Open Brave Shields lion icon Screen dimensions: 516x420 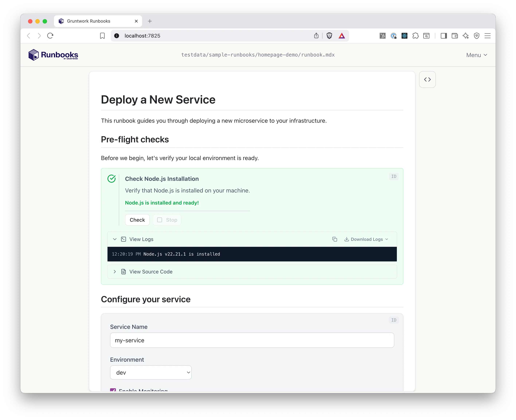[x=329, y=36]
